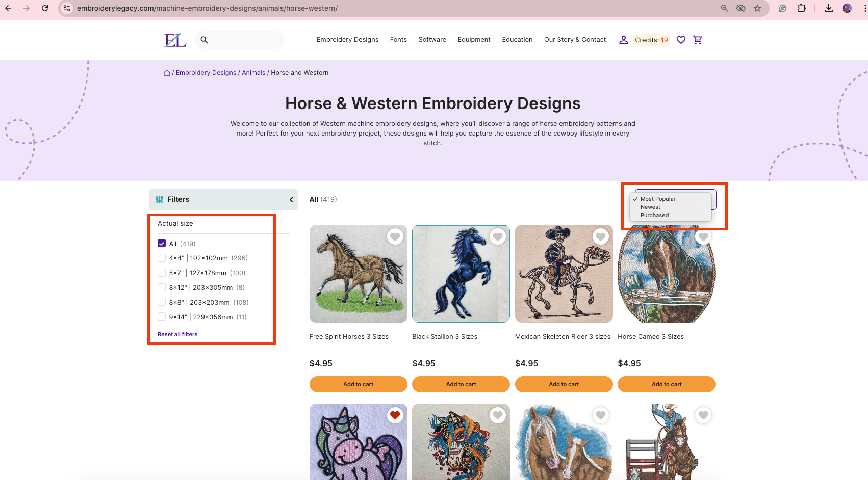Viewport: 868px width, 480px height.
Task: Favorite Black Stallion with the heart icon
Action: coord(498,236)
